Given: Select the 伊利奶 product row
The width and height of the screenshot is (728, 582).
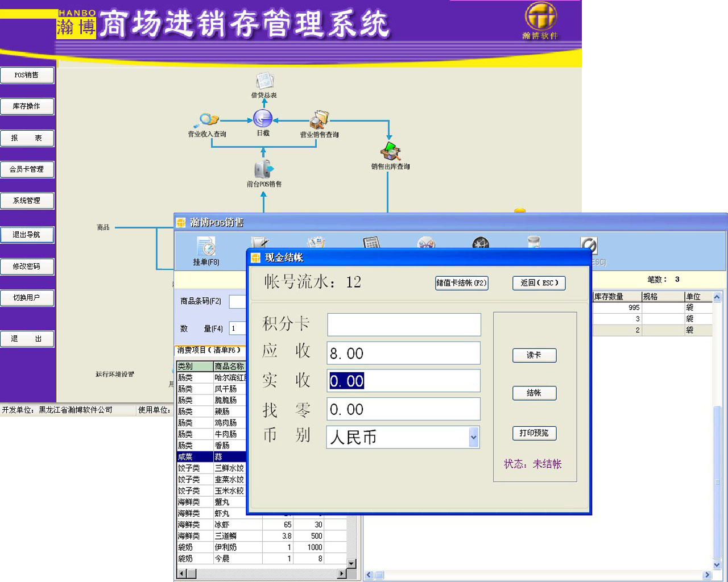Looking at the screenshot, I should (261, 547).
